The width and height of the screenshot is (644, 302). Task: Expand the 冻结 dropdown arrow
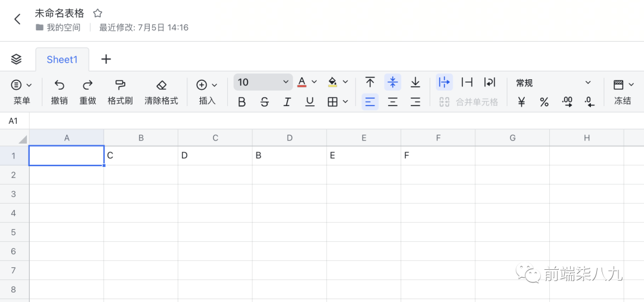[631, 85]
